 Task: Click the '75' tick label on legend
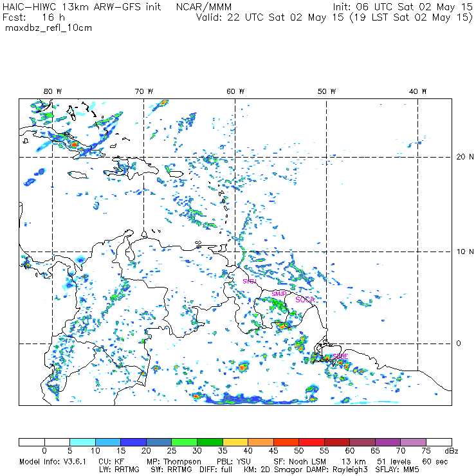pyautogui.click(x=426, y=451)
